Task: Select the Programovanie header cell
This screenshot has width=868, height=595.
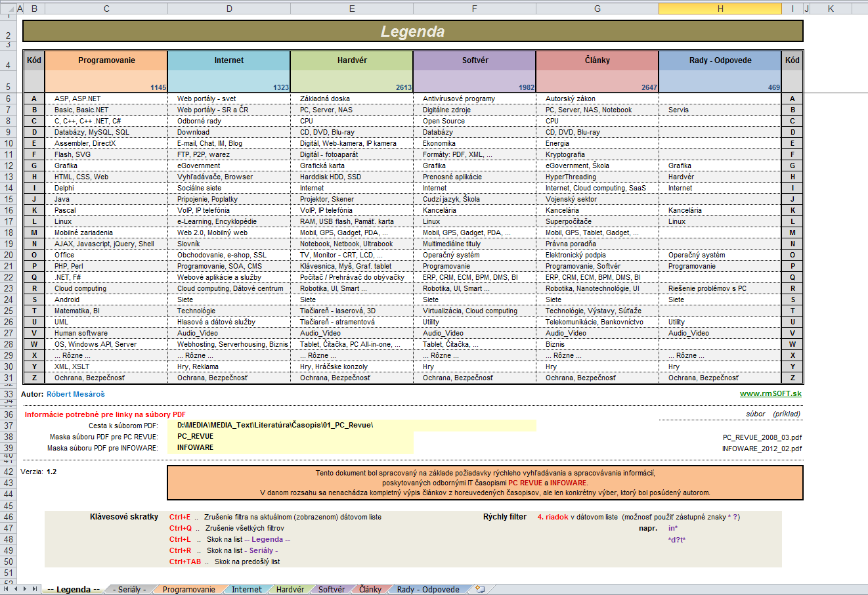Action: [106, 60]
